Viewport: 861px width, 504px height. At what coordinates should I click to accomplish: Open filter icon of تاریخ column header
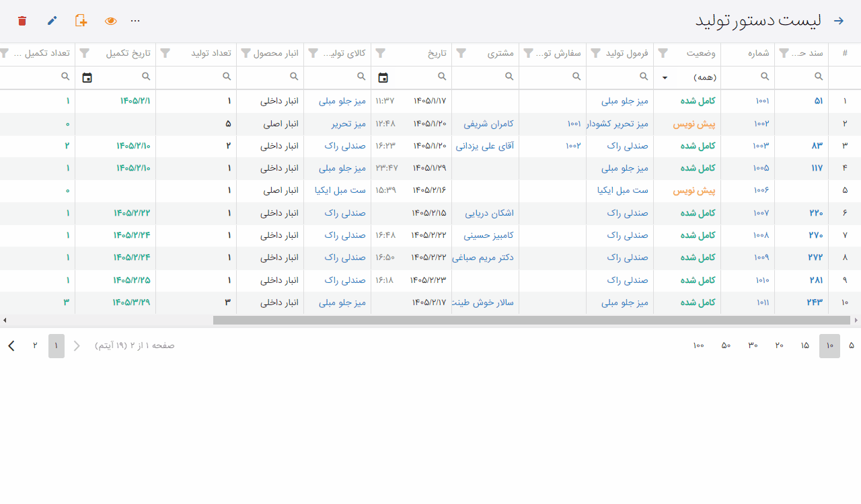coord(380,53)
